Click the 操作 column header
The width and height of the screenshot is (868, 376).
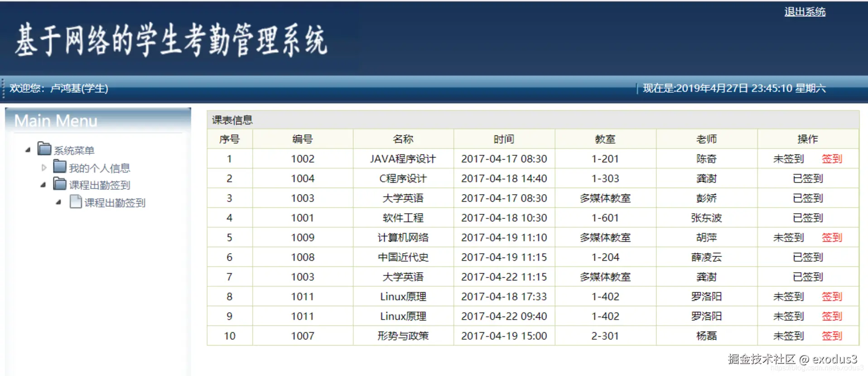(x=808, y=139)
